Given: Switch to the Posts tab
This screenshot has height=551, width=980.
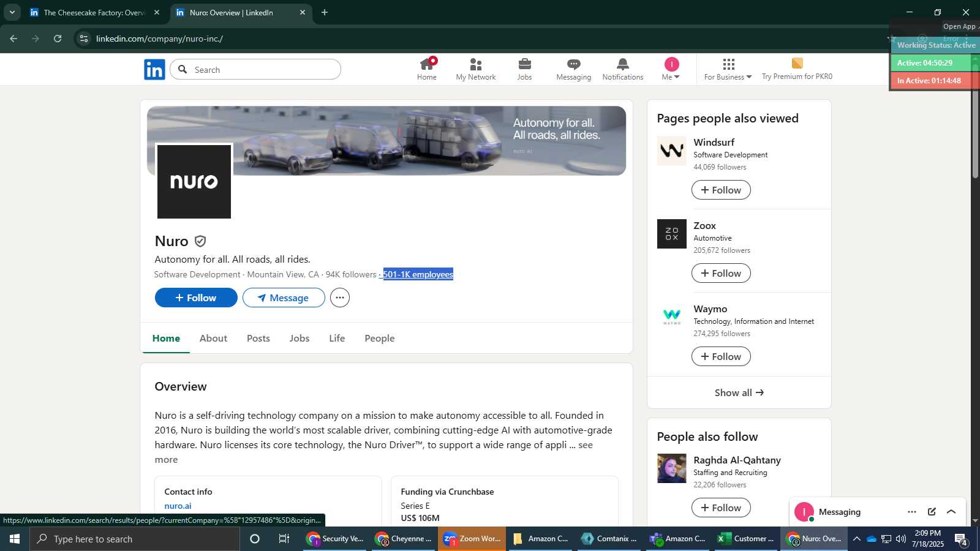Looking at the screenshot, I should click(258, 338).
